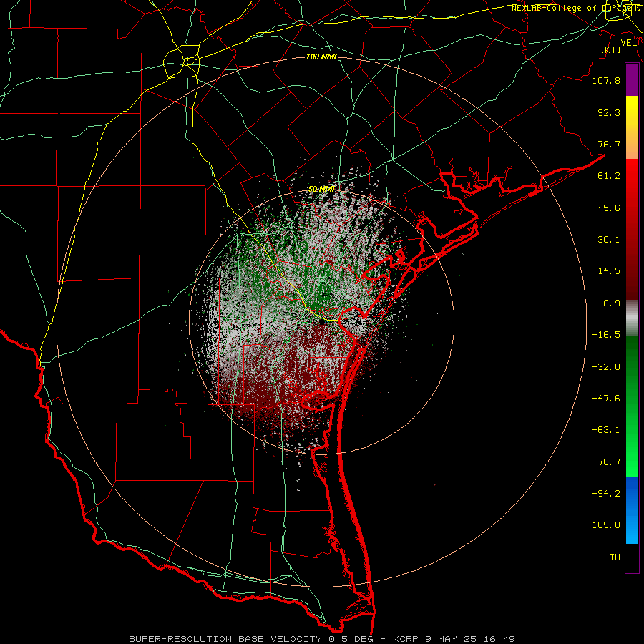Click the 14.5 velocity scale value
Image resolution: width=644 pixels, height=644 pixels.
pos(609,271)
